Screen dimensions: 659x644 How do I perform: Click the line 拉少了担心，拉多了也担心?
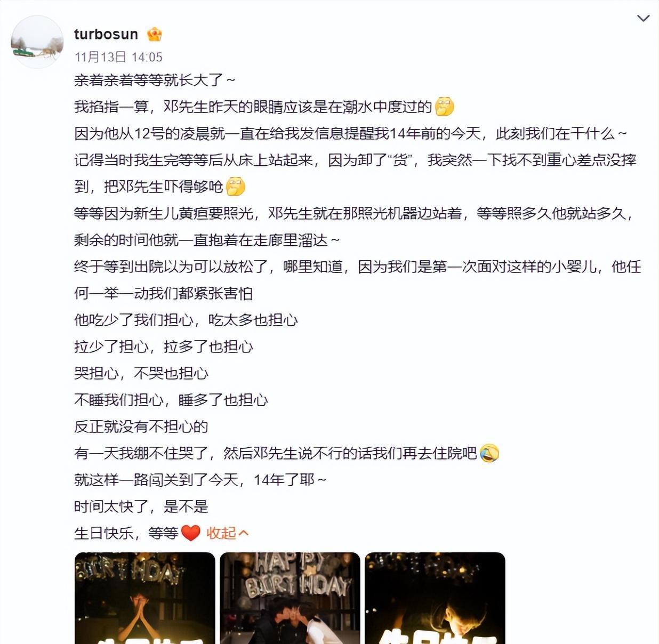163,347
